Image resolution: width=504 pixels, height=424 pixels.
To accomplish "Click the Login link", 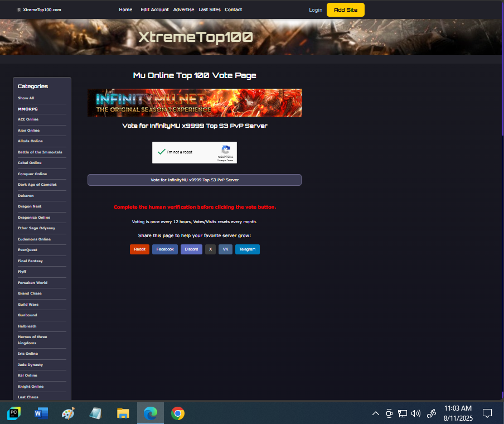I will tap(316, 10).
